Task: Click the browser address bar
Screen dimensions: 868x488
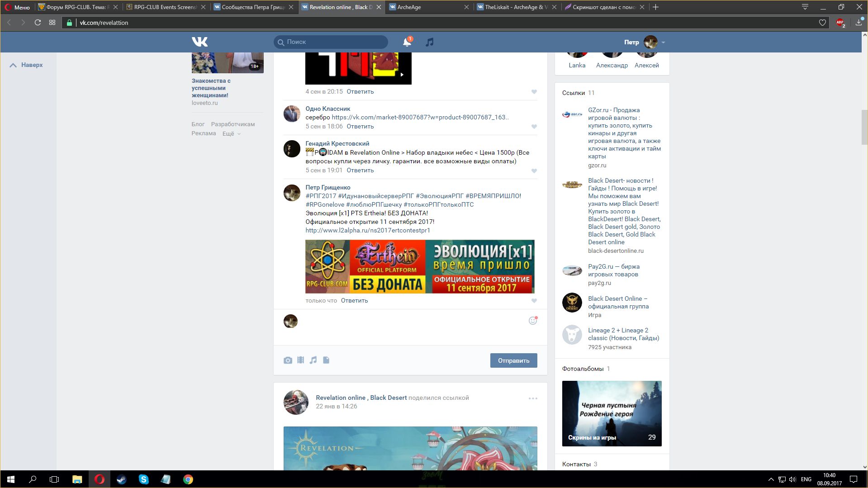Action: click(x=446, y=23)
